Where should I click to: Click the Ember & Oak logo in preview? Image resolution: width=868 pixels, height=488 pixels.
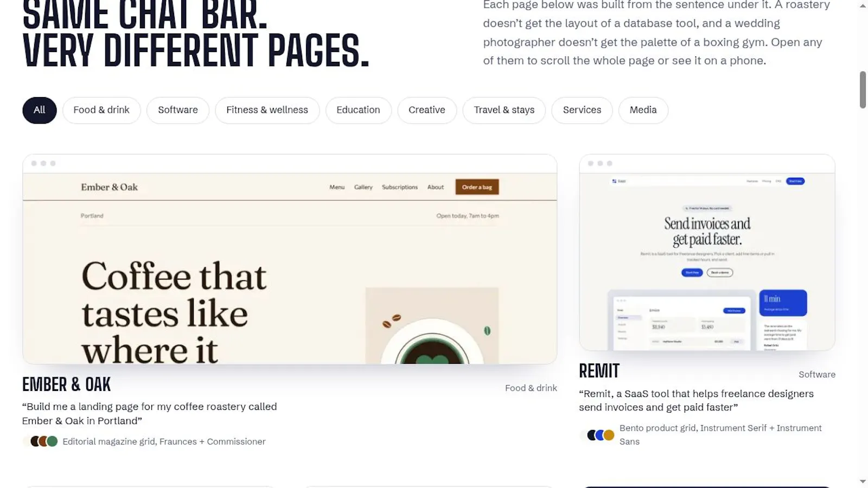[110, 187]
